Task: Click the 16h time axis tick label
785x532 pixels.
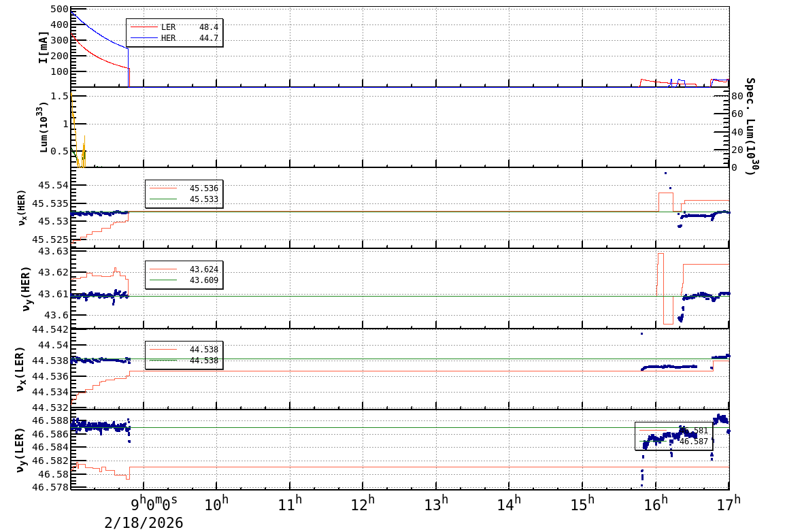Action: [x=656, y=501]
